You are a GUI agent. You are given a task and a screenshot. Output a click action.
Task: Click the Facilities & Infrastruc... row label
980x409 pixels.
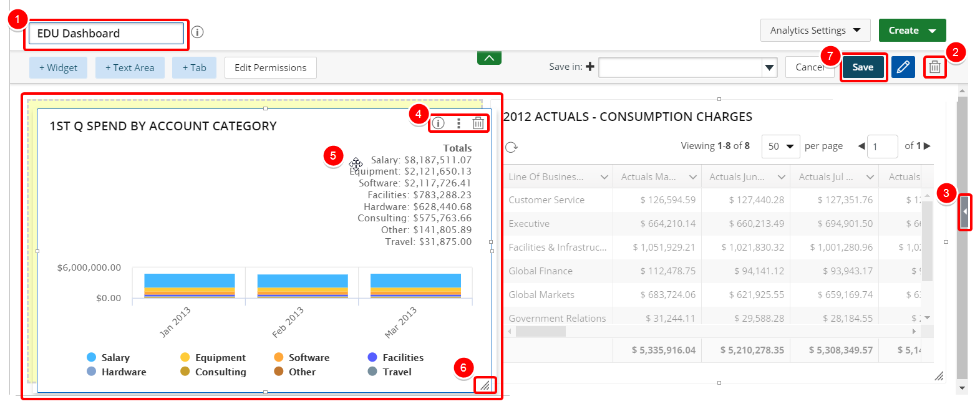(x=558, y=248)
